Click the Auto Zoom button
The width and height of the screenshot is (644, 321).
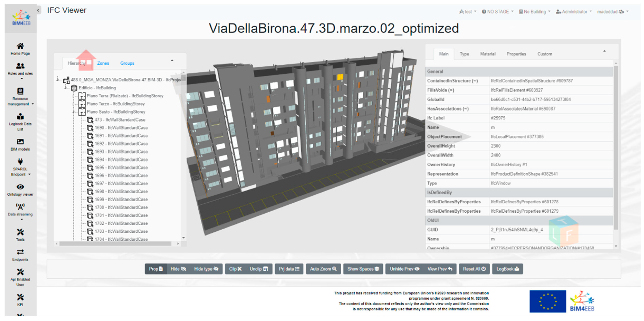point(323,269)
